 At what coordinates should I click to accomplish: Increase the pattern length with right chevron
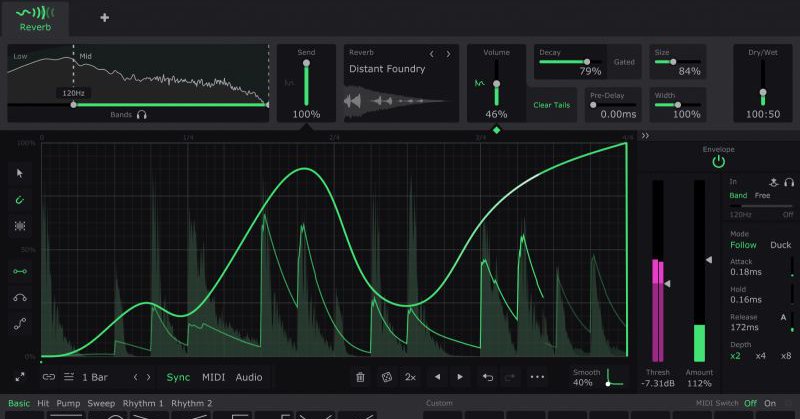[x=148, y=377]
